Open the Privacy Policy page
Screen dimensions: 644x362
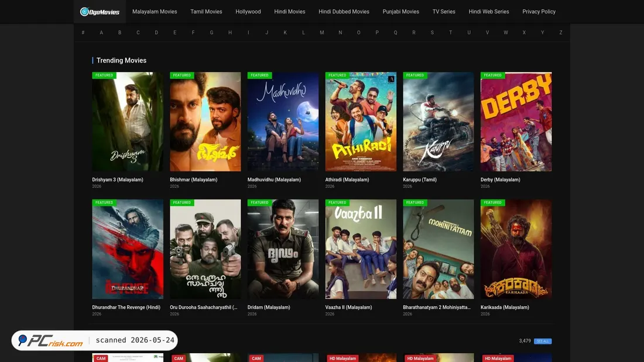coord(539,12)
